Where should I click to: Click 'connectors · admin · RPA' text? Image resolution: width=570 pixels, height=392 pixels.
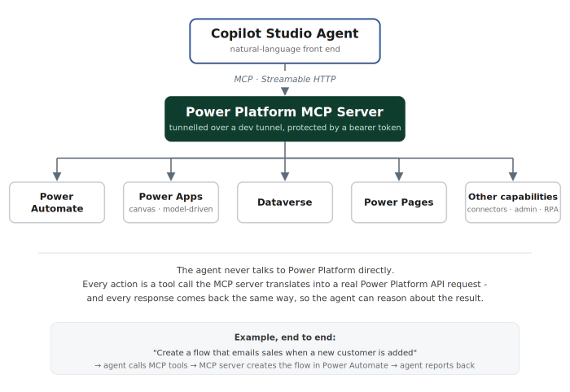[x=512, y=209]
